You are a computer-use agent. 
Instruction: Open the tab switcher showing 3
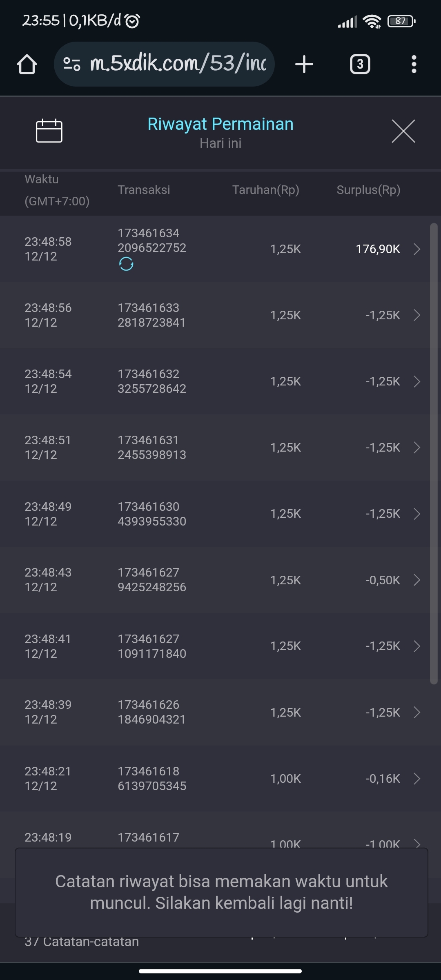point(360,65)
